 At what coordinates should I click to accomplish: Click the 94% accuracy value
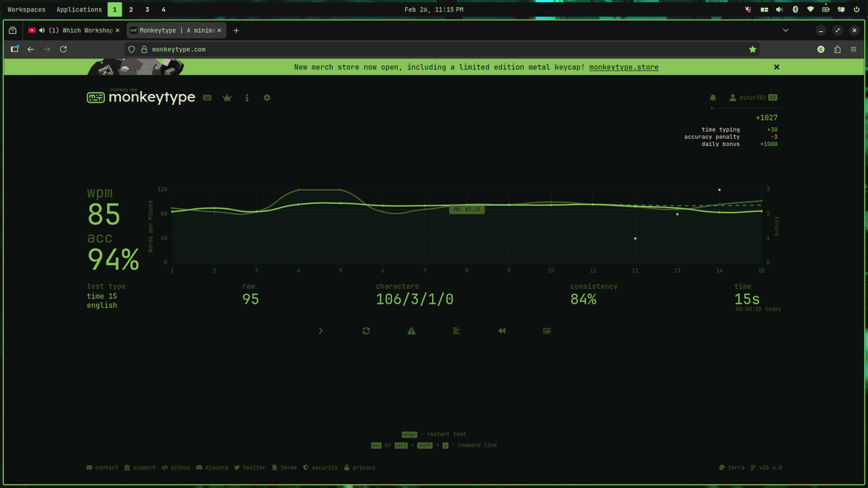pyautogui.click(x=113, y=260)
